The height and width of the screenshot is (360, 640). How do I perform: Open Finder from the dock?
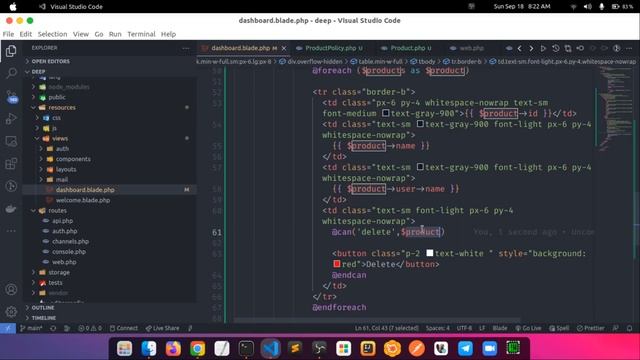[149, 349]
